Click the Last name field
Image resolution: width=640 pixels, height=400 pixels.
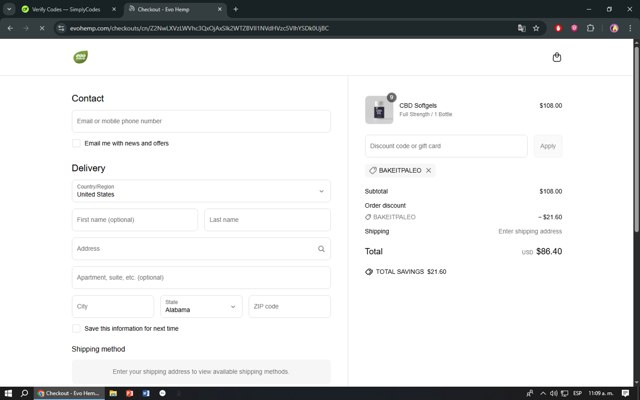[x=267, y=220]
